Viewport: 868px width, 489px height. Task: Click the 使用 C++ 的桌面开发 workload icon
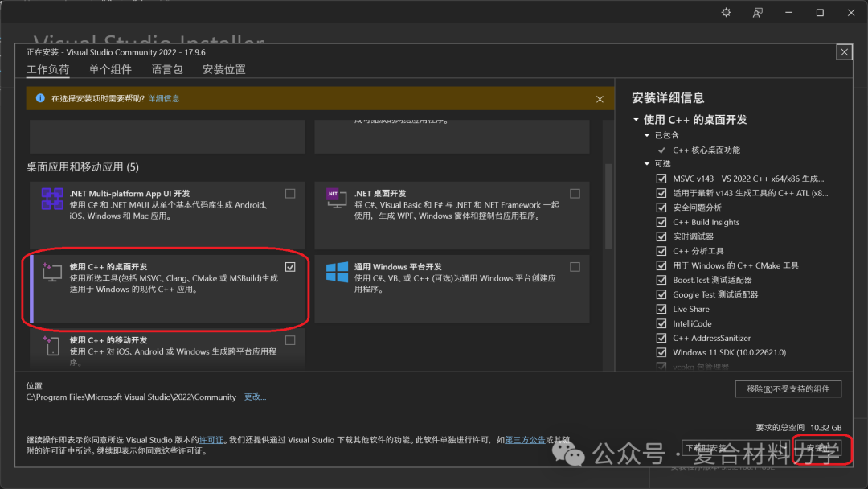click(x=51, y=272)
